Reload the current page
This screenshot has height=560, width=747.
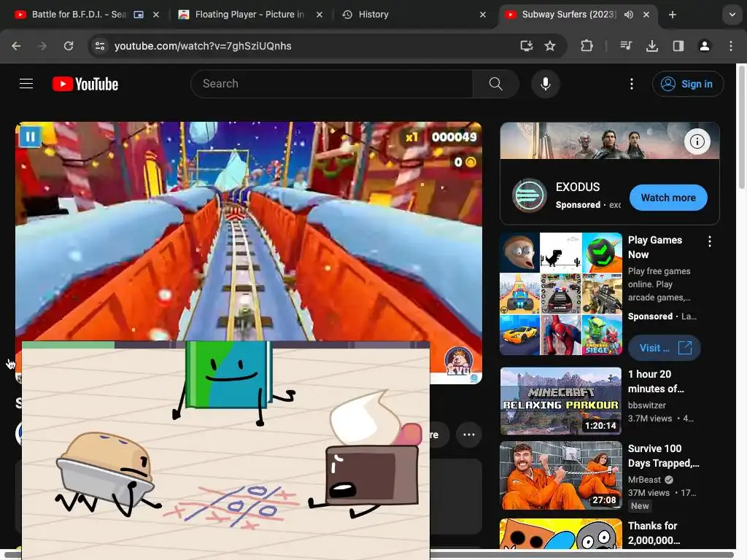pyautogui.click(x=69, y=46)
